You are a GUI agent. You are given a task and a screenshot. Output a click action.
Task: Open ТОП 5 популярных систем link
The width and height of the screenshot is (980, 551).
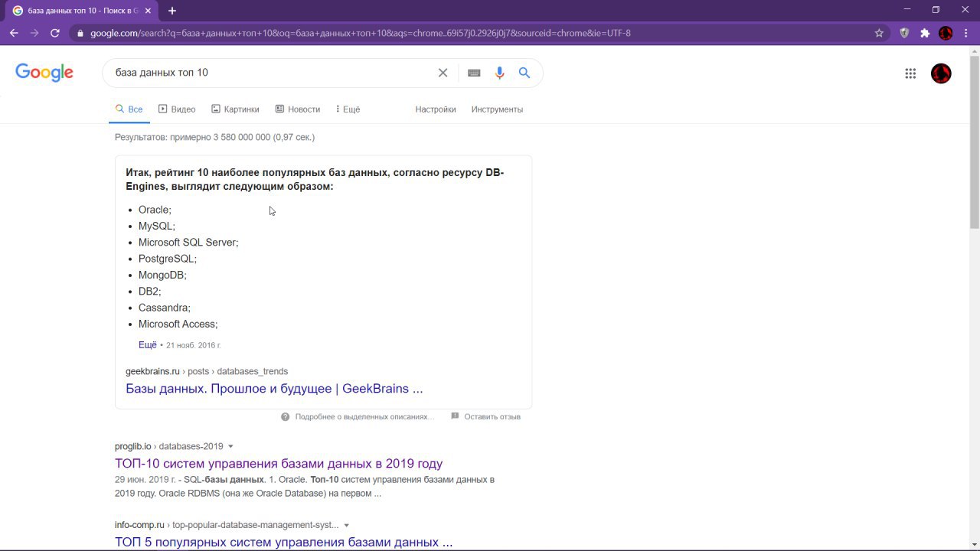pyautogui.click(x=283, y=543)
